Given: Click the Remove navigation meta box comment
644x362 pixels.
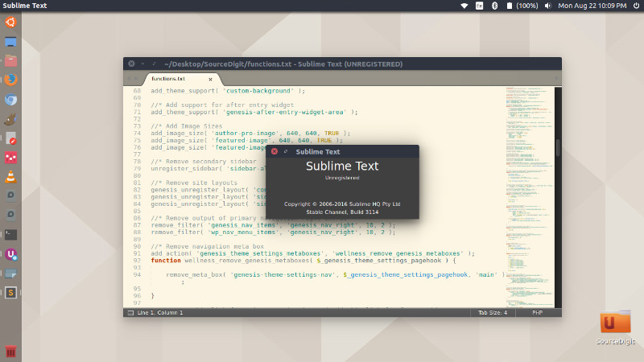Looking at the screenshot, I should [208, 246].
